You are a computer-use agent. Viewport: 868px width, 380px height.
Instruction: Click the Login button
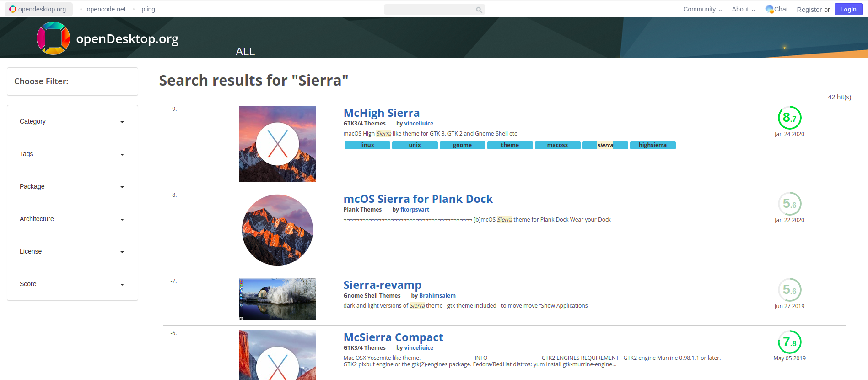848,9
